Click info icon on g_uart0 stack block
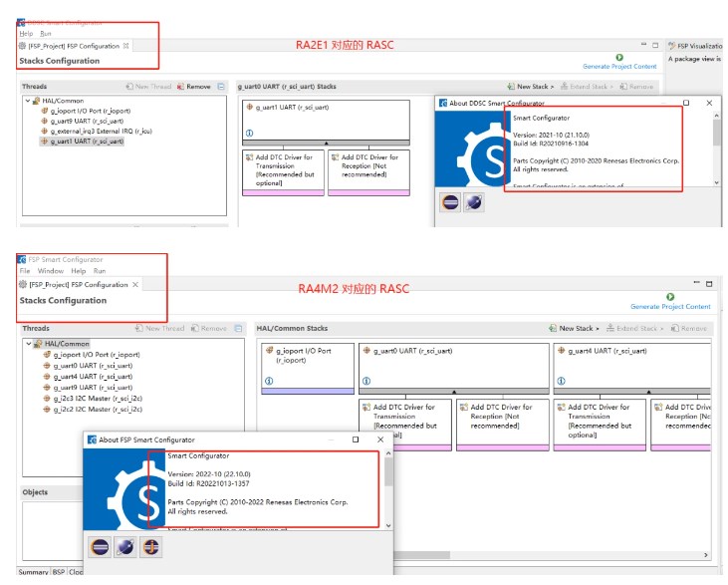 click(x=366, y=381)
